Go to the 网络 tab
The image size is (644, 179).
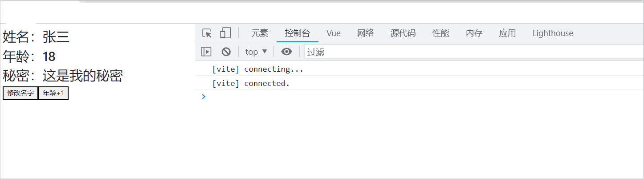(x=366, y=33)
